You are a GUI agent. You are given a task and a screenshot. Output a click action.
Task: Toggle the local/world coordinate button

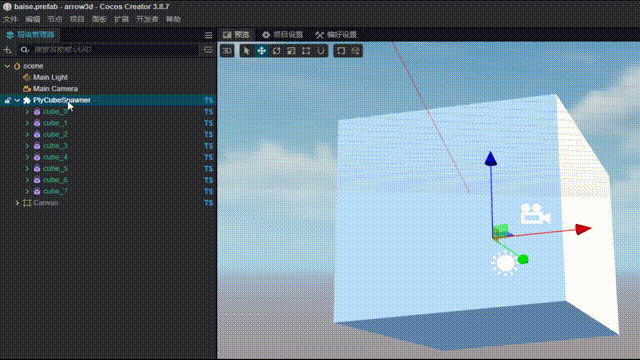tap(356, 51)
